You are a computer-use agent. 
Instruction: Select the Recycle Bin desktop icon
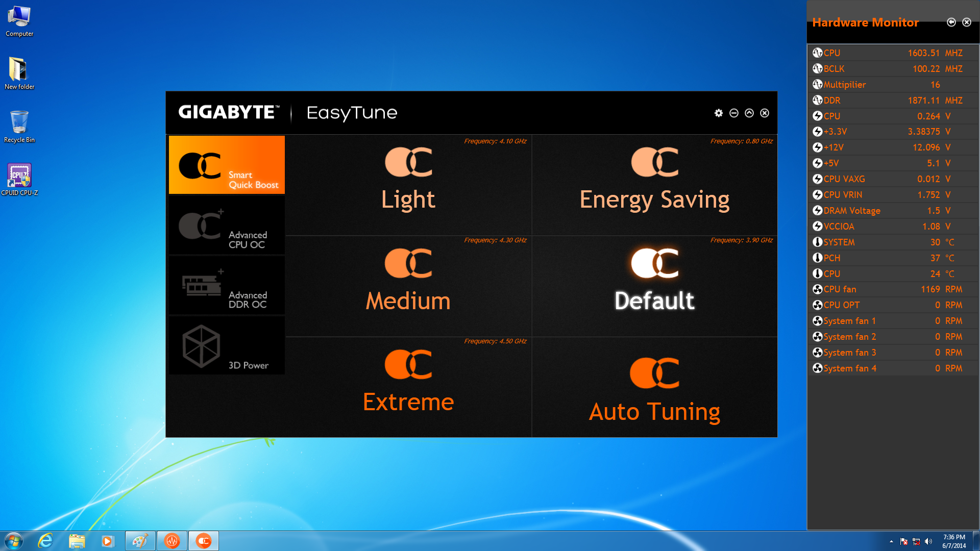click(x=19, y=127)
